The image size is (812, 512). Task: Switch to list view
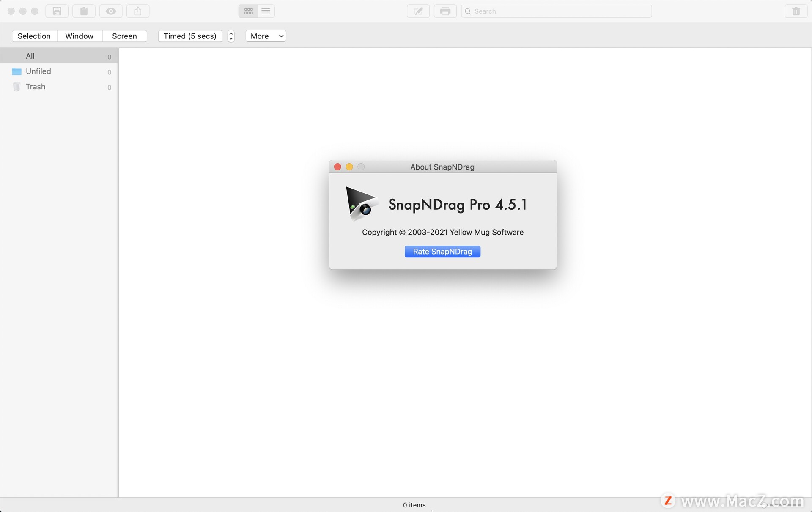266,11
